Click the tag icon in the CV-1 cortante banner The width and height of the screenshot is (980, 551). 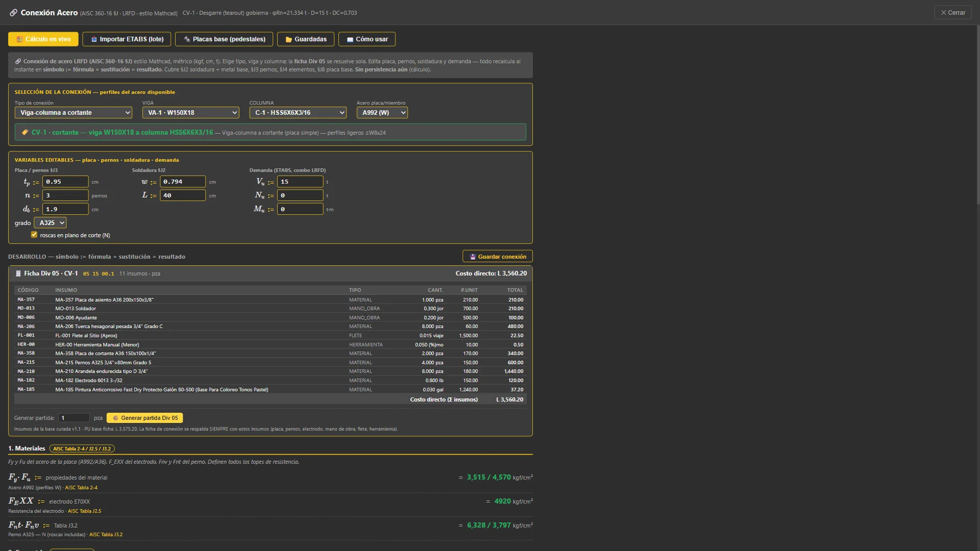[25, 132]
